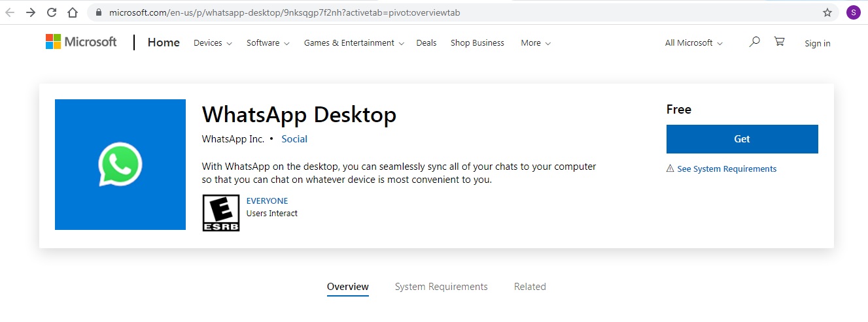Click the EVERYONE rating link
Image resolution: width=868 pixels, height=322 pixels.
[267, 201]
